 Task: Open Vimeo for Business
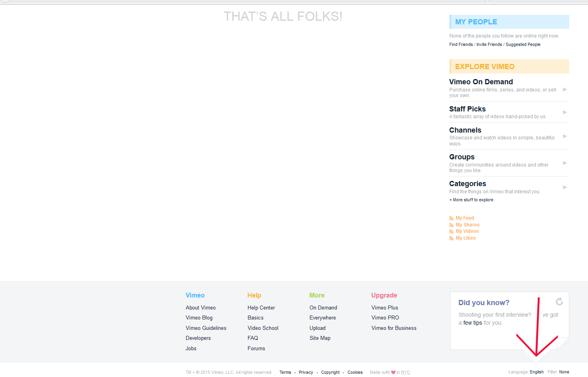click(x=394, y=328)
